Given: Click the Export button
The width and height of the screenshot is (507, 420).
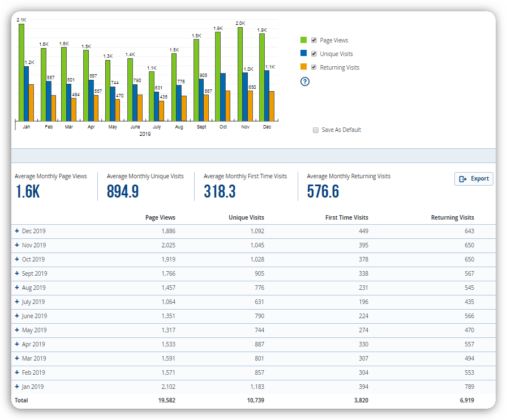Looking at the screenshot, I should tap(474, 179).
